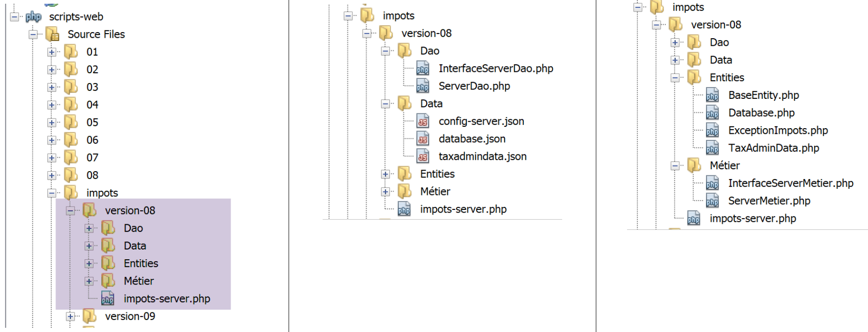Expand the 03 folder node
The height and width of the screenshot is (332, 868).
click(x=52, y=87)
